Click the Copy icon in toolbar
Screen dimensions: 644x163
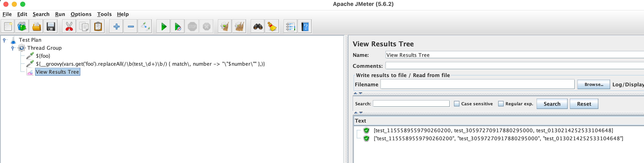pos(84,27)
